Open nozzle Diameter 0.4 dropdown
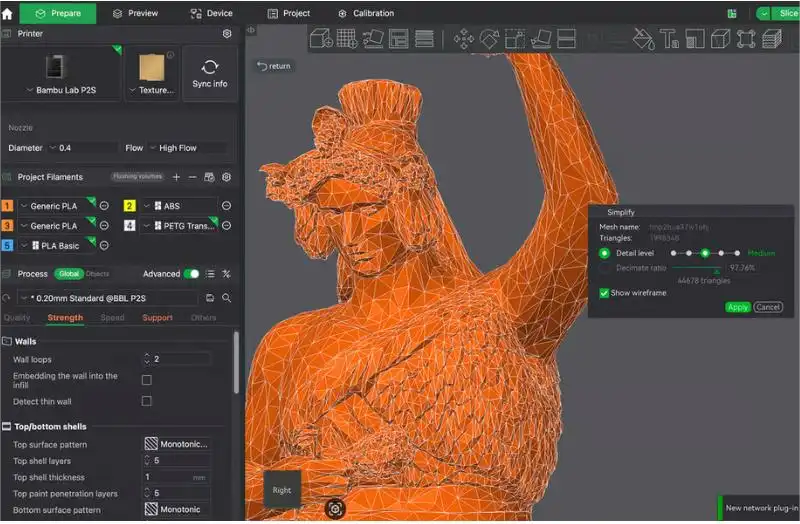800x524 pixels. point(83,148)
